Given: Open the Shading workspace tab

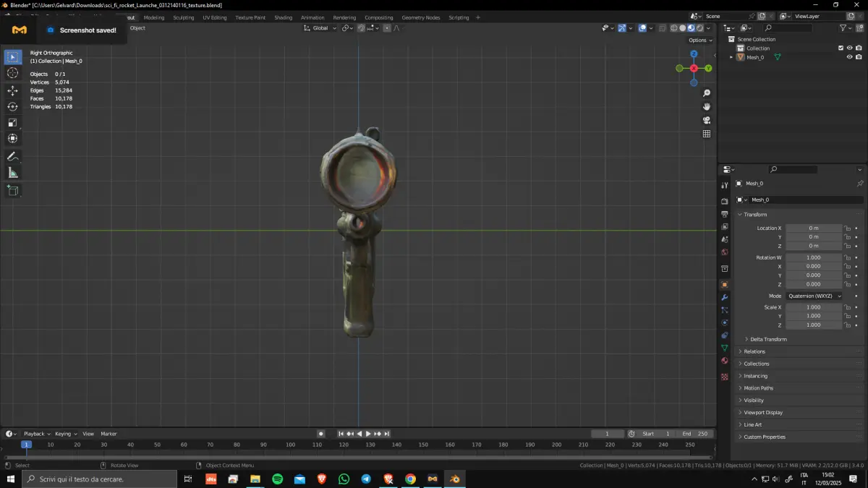Looking at the screenshot, I should pos(283,17).
